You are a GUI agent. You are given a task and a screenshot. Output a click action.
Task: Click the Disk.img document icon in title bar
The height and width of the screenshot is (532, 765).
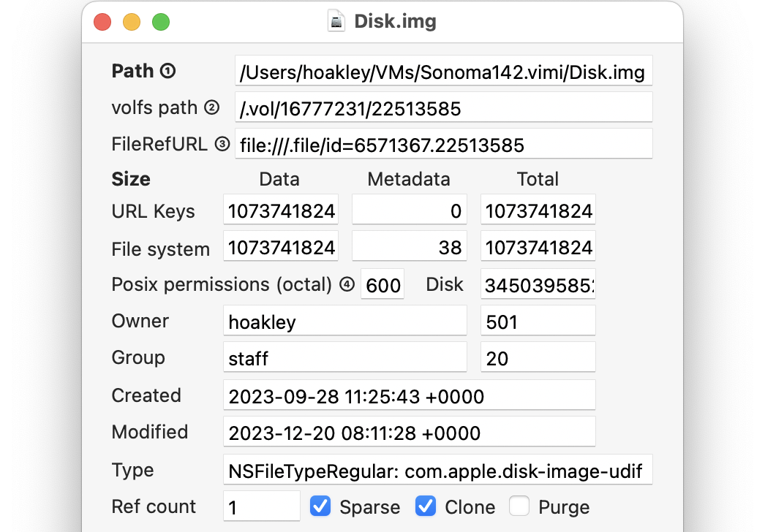(x=336, y=22)
